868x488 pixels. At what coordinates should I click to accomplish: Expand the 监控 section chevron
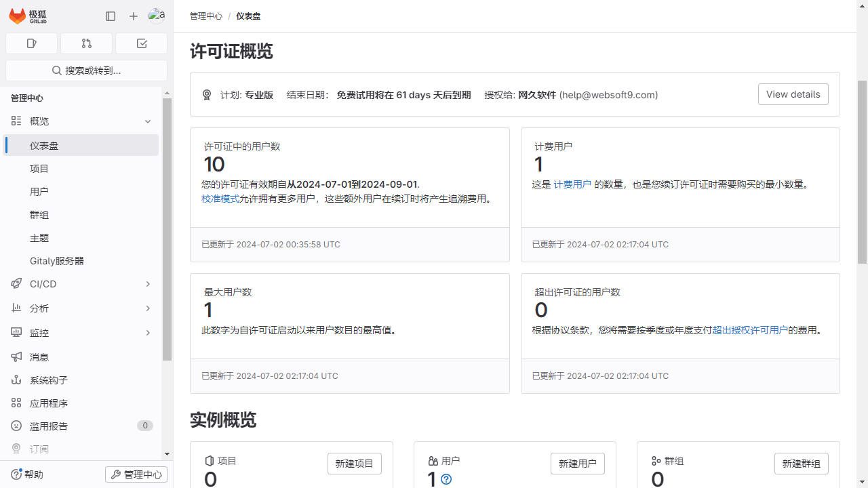click(148, 333)
